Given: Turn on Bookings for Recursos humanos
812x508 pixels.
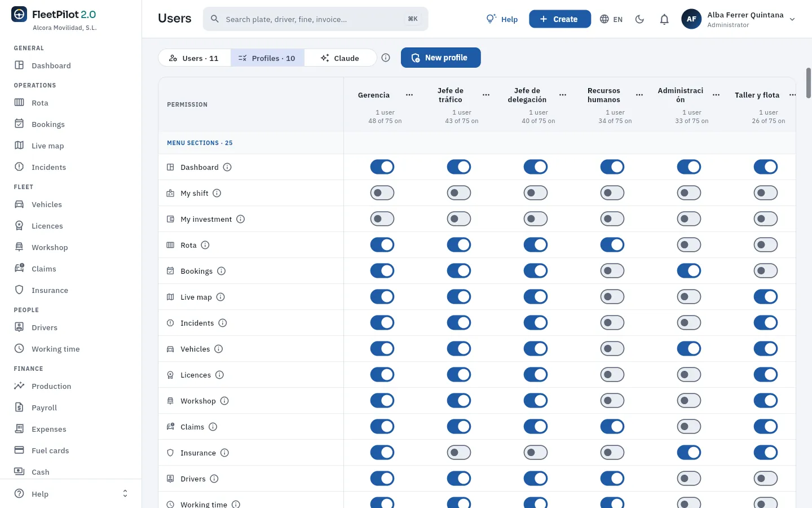Looking at the screenshot, I should pyautogui.click(x=612, y=271).
